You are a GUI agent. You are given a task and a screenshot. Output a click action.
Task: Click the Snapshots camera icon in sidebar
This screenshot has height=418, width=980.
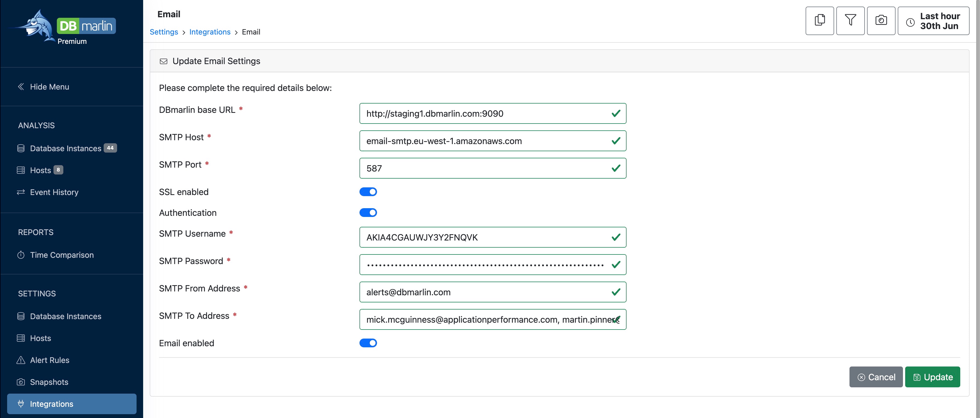[21, 382]
